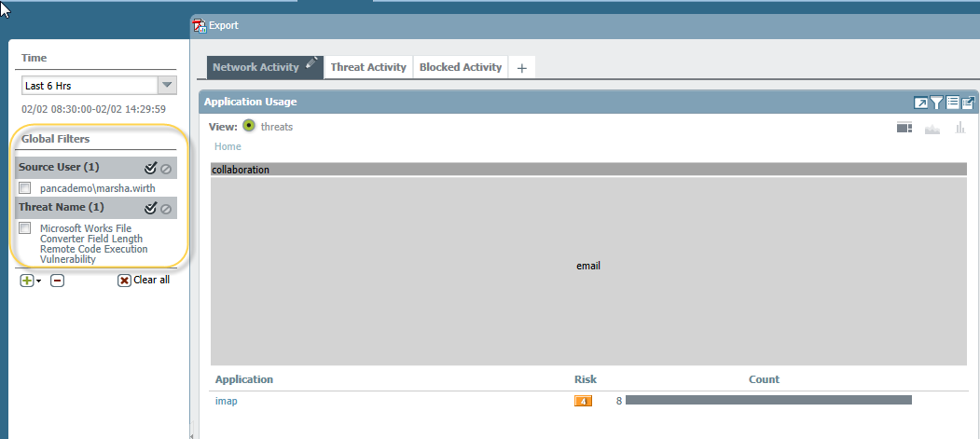Click the pancademo\marsha.wirth filter text
This screenshot has width=980, height=439.
pos(98,188)
